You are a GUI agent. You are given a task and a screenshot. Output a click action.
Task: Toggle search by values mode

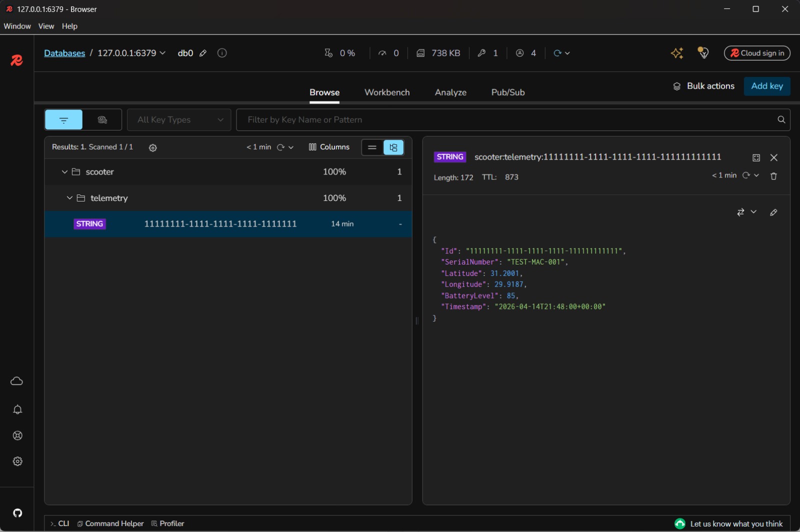102,120
